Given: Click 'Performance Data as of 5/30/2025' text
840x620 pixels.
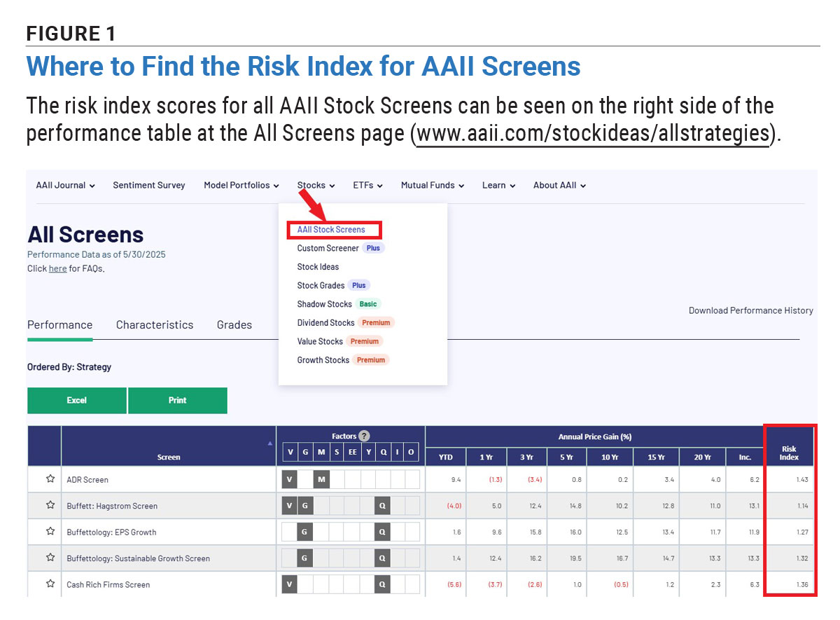Looking at the screenshot, I should click(x=97, y=255).
